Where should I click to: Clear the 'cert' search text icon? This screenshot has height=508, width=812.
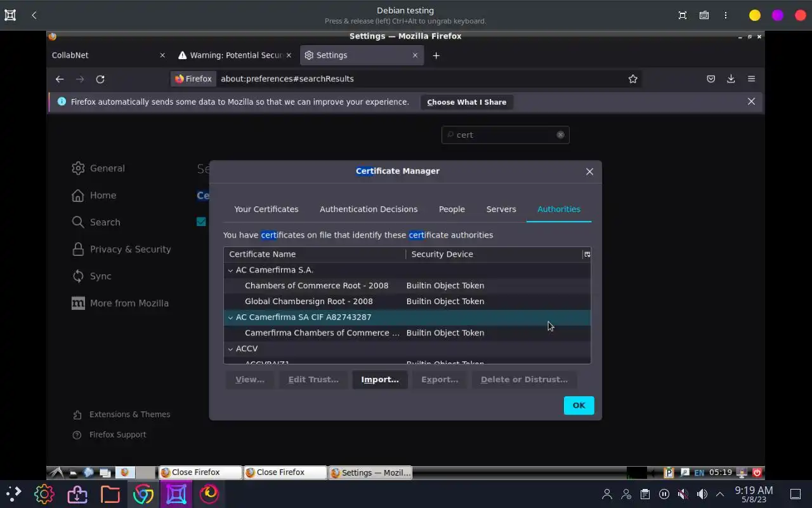click(560, 135)
